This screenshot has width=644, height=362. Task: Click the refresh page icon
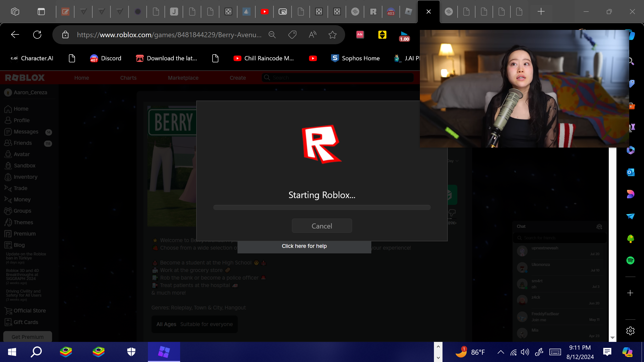click(x=37, y=35)
